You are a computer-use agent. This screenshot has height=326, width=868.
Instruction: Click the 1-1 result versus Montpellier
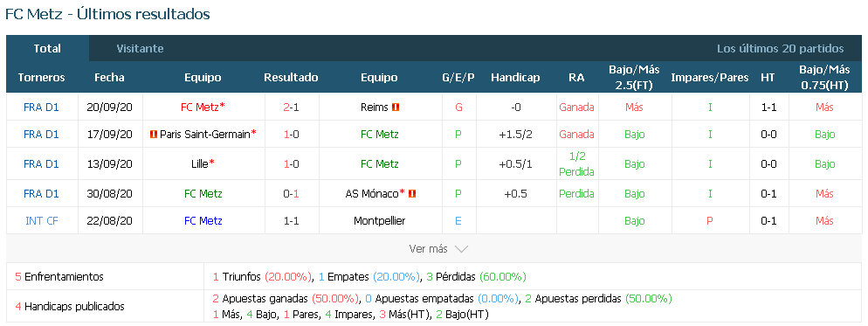(291, 220)
